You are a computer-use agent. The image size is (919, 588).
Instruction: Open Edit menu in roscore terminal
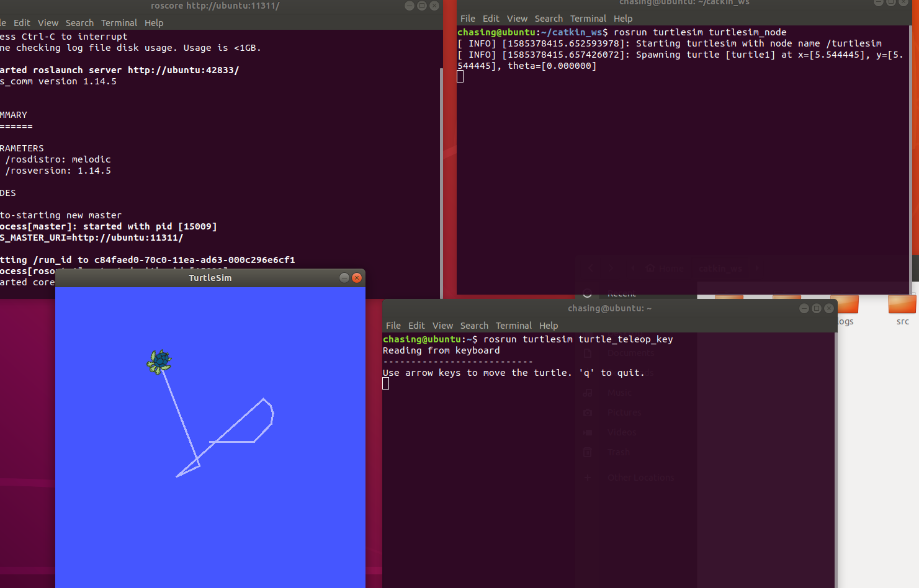click(22, 23)
